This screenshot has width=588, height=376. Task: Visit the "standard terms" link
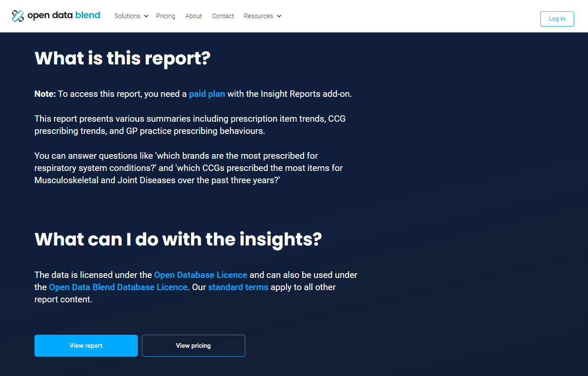pos(238,287)
